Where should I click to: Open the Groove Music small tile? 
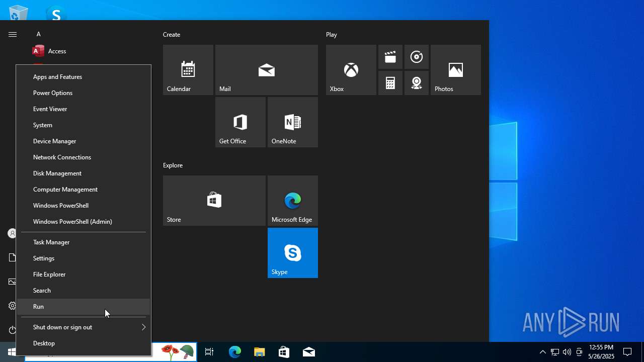pos(417,57)
